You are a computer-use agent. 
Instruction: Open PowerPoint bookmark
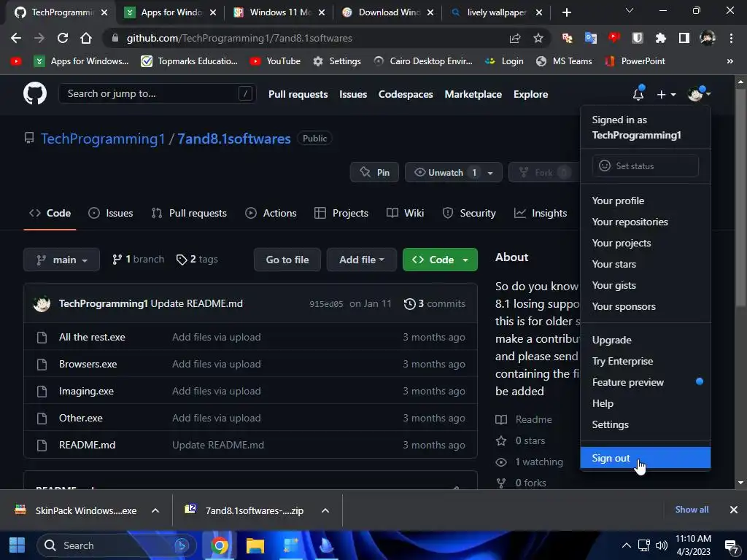635,61
